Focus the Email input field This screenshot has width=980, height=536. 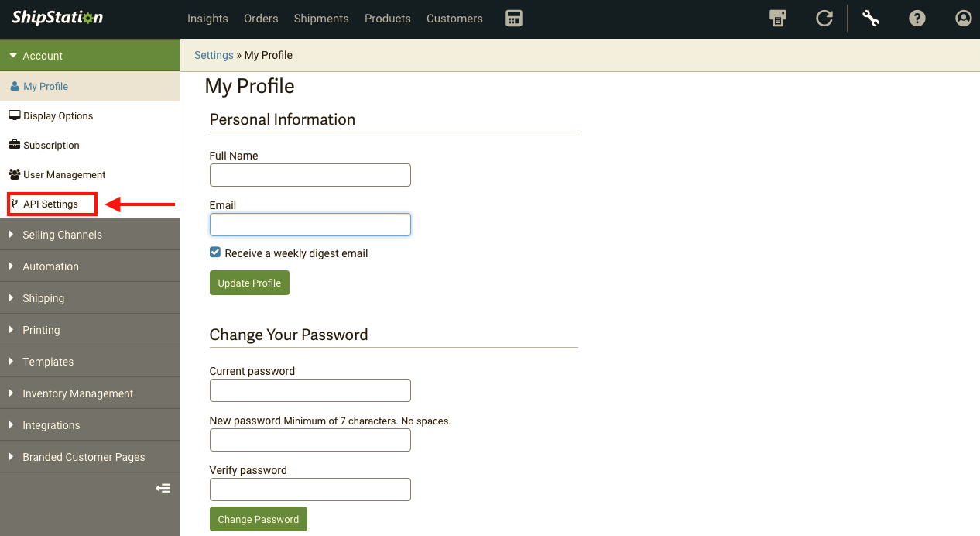(x=310, y=225)
